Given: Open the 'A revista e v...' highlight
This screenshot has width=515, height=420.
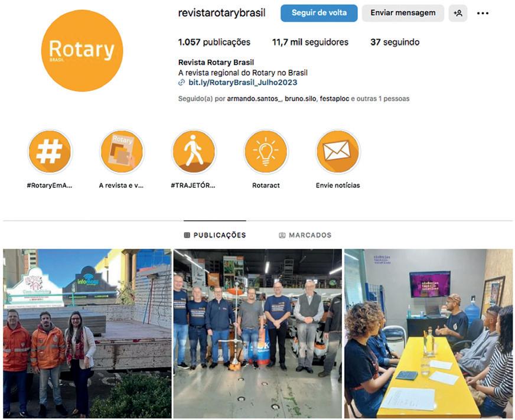Looking at the screenshot, I should (122, 151).
